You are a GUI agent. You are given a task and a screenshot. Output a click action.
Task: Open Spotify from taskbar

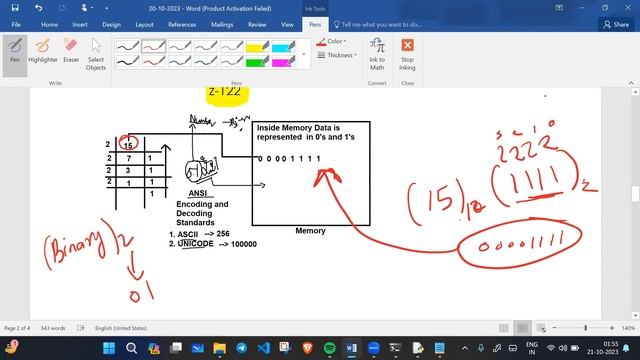click(330, 348)
